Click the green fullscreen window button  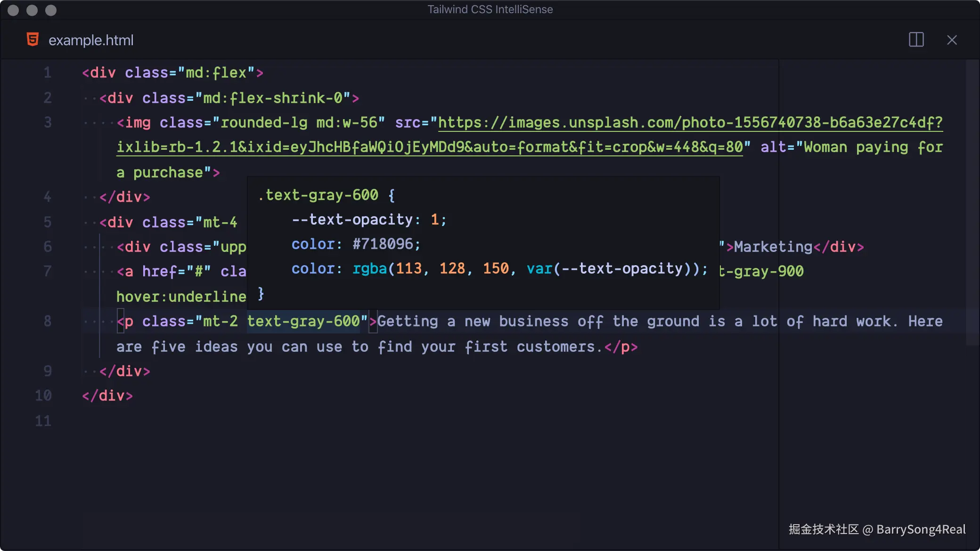[x=51, y=10]
